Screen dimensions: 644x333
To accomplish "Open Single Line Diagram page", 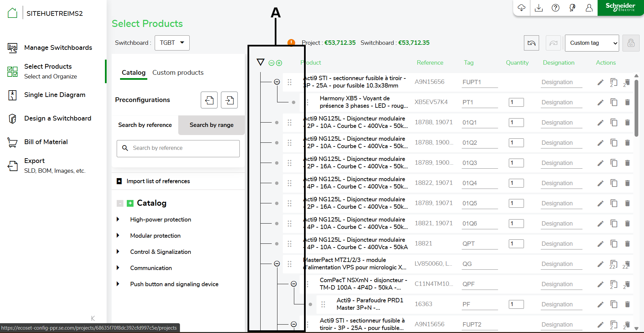I will 46,95.
